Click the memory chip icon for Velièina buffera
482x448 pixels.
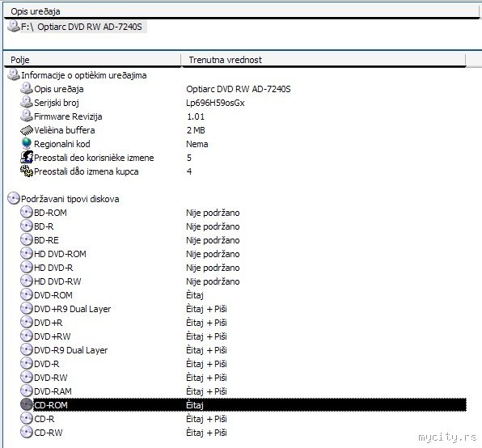point(27,130)
